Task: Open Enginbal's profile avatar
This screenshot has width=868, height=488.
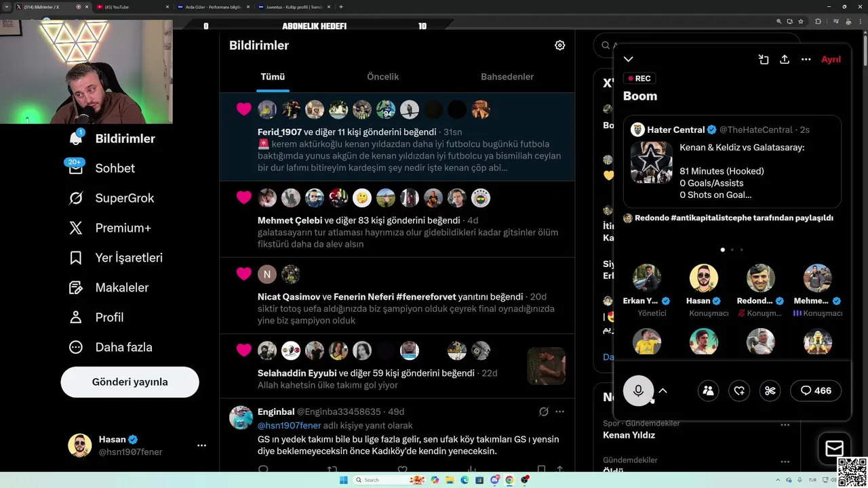Action: click(241, 418)
